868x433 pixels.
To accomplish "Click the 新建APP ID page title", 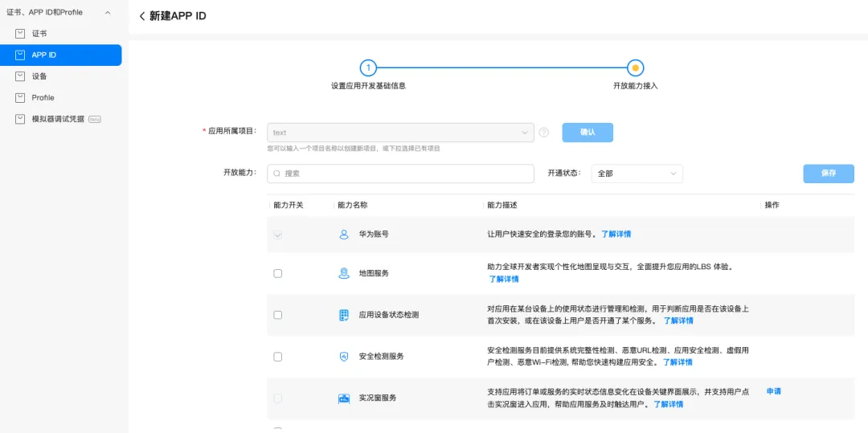I will (x=178, y=16).
